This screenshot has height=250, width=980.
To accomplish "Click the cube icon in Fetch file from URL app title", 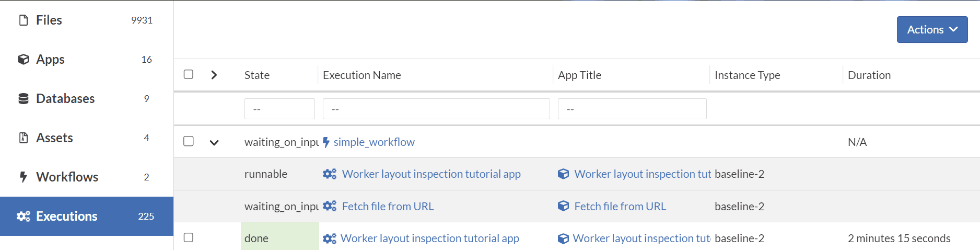I will coord(563,206).
